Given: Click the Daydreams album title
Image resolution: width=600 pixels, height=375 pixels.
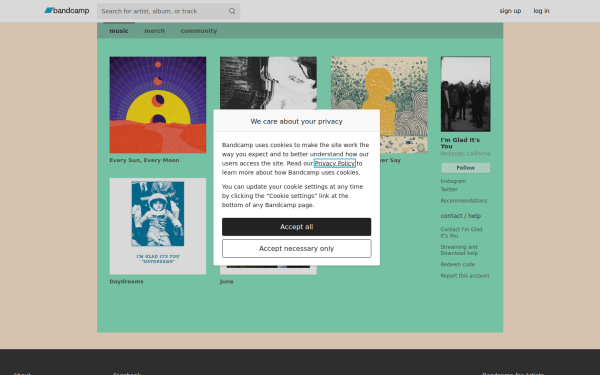Looking at the screenshot, I should 126,281.
